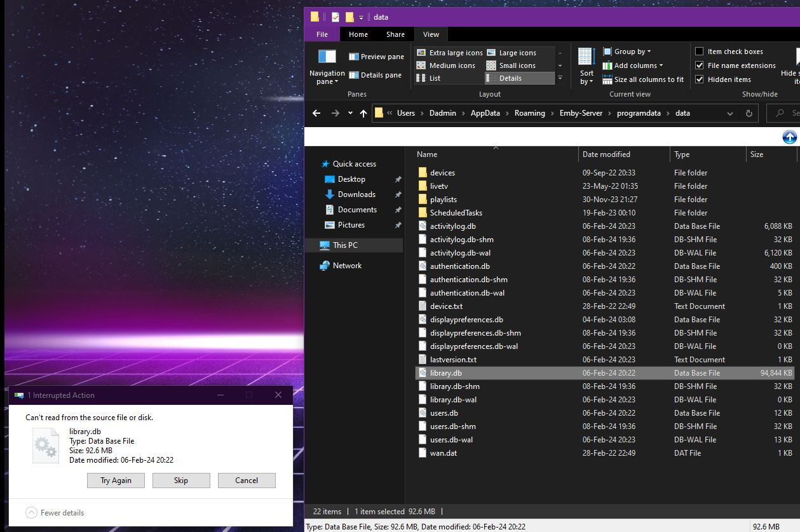Select the ScheduledTasks folder

tap(456, 213)
